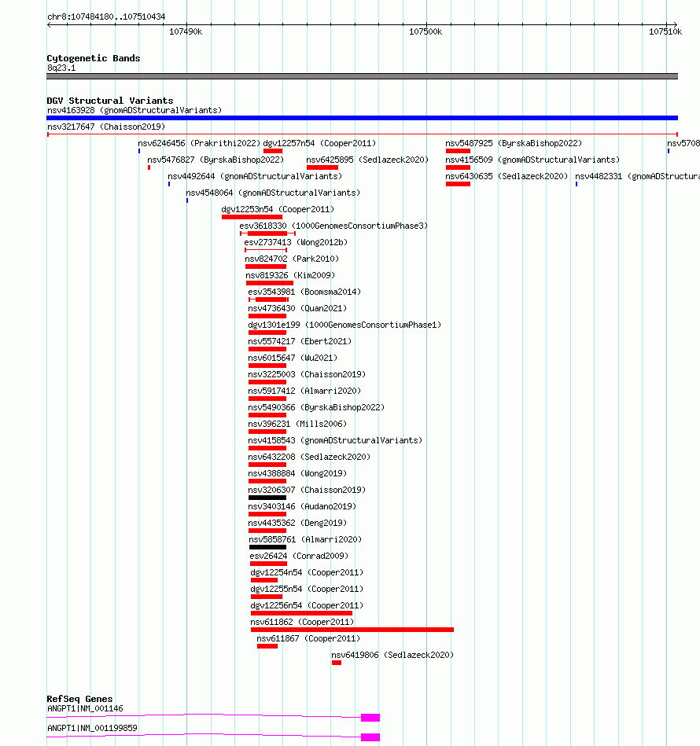Image resolution: width=700 pixels, height=746 pixels.
Task: Open nsv4548064 gnomADStructuralVariants entry
Action: coord(273,193)
